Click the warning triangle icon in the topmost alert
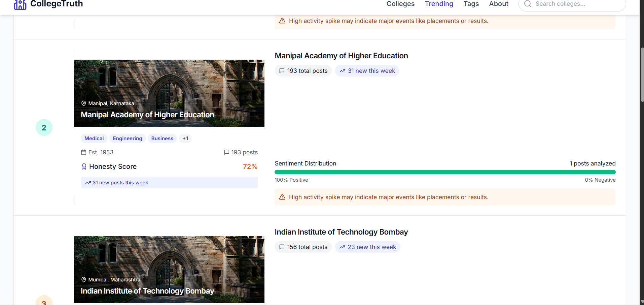Image resolution: width=644 pixels, height=305 pixels. click(x=282, y=21)
